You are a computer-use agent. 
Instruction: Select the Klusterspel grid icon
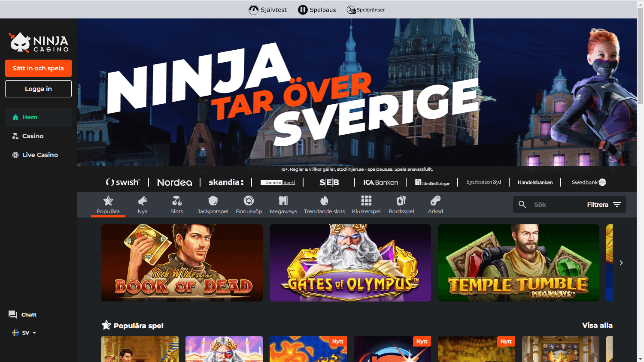click(366, 200)
